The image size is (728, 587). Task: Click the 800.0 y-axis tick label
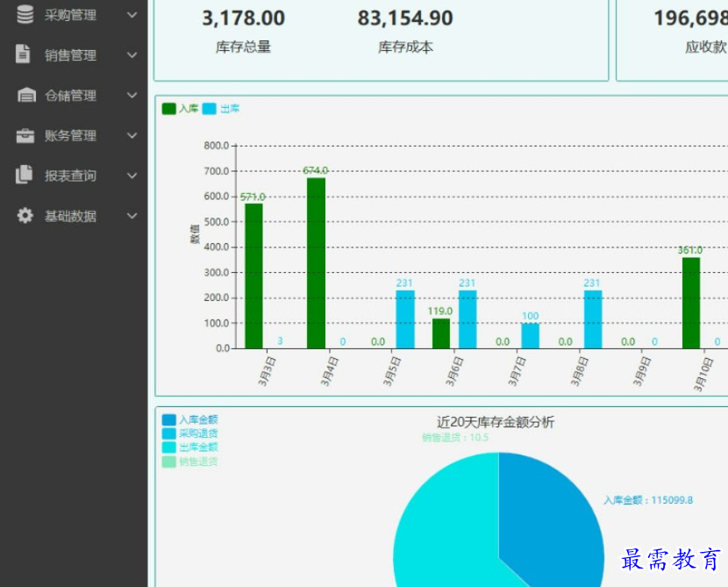[217, 146]
